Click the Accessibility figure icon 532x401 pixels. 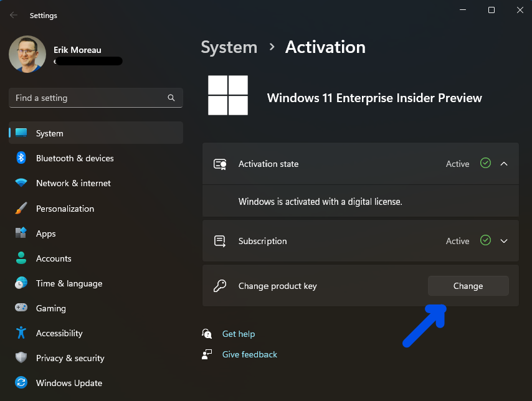21,333
